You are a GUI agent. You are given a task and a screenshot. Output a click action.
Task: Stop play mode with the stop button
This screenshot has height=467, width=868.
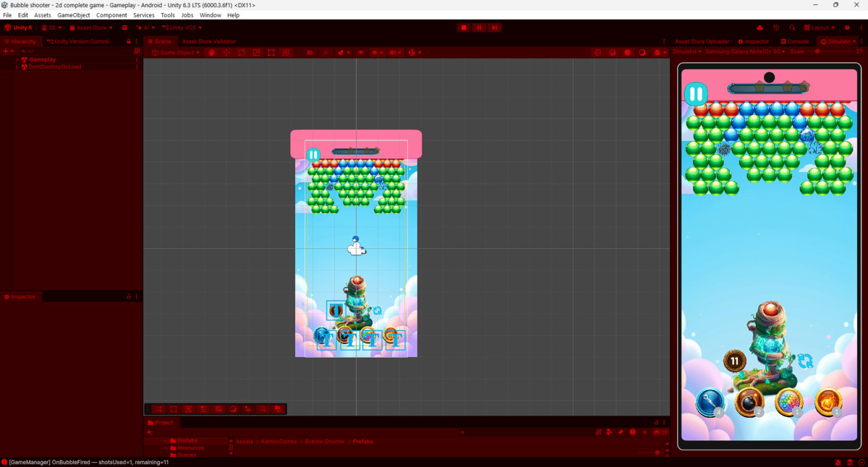click(x=464, y=28)
